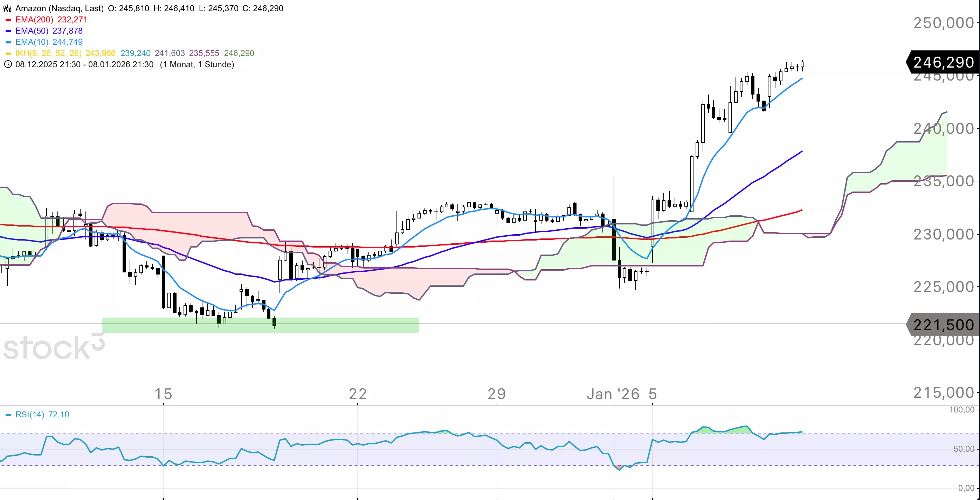Open the IKH(9, 26, 52, 26) indicator settings
The height and width of the screenshot is (500, 980).
point(48,53)
